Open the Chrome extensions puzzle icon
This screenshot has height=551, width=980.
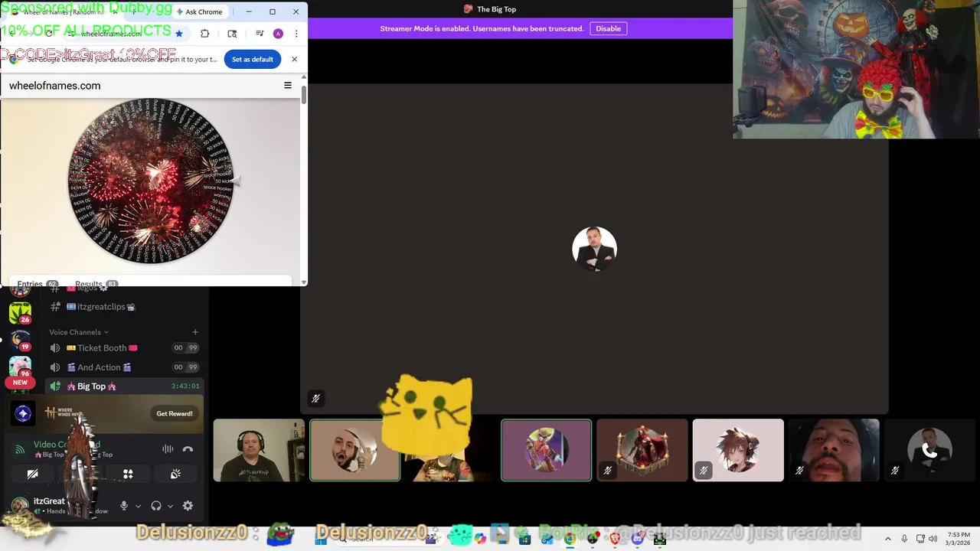click(x=204, y=34)
